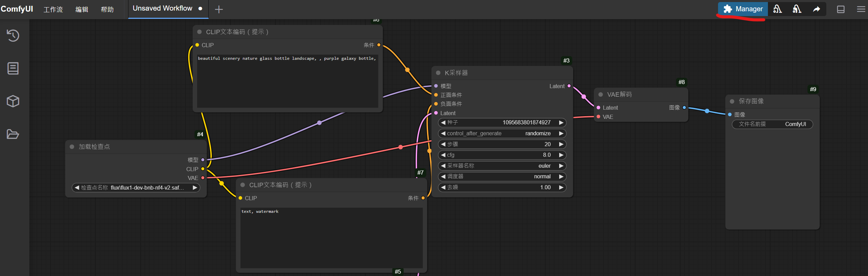Collapse the 保存图像 node via its dot
Screen dimensions: 868x276
coord(732,101)
